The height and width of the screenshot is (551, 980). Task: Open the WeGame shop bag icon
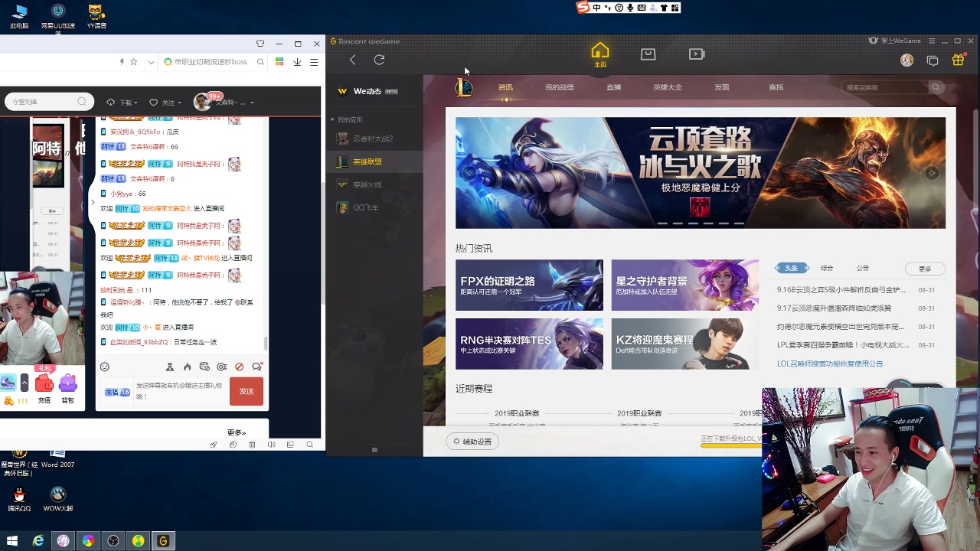648,54
